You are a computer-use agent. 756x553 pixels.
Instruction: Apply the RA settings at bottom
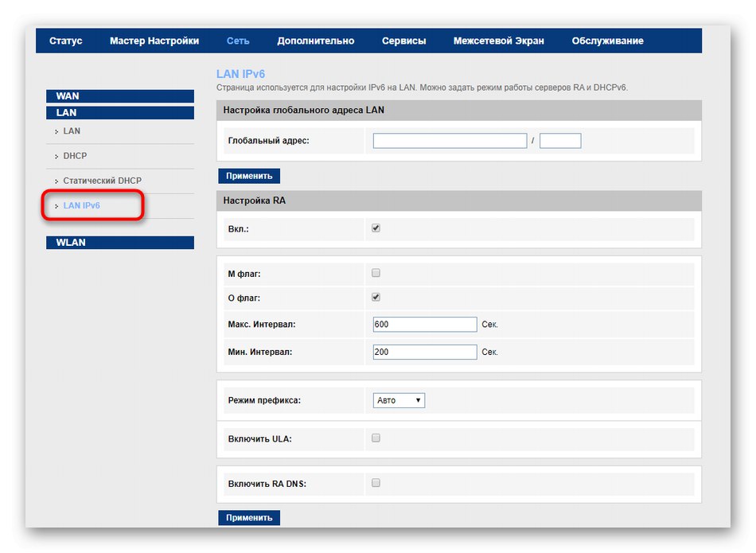tap(249, 518)
